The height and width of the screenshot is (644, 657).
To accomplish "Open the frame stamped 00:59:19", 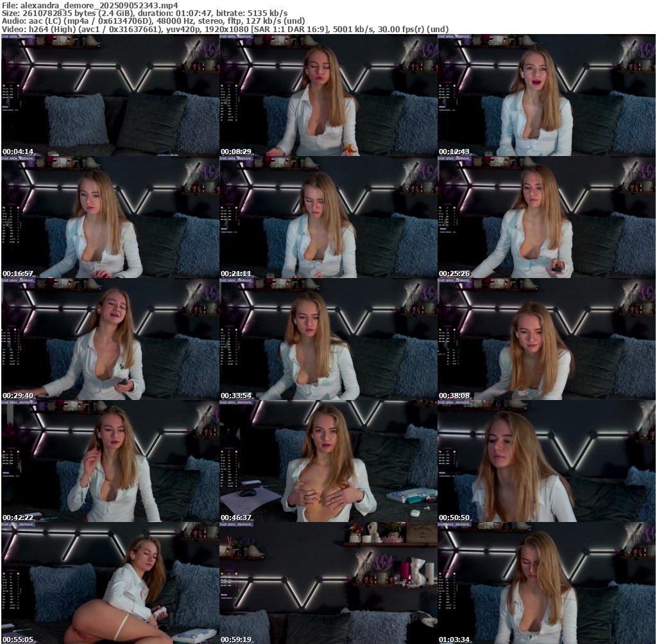I will (328, 583).
